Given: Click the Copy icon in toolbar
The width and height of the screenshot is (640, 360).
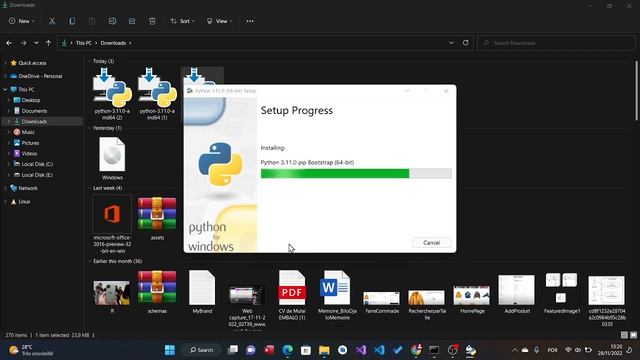Looking at the screenshot, I should (72, 21).
